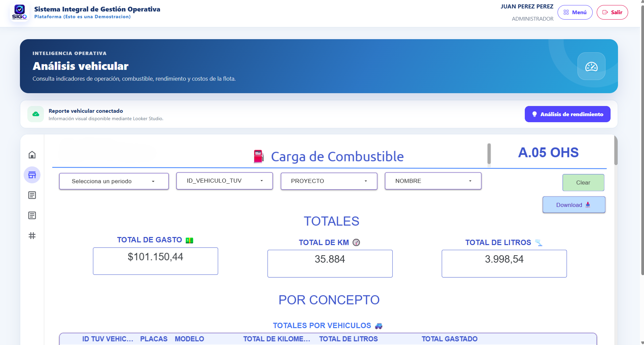Click the Carga de Combustible title
The height and width of the screenshot is (345, 644).
(x=337, y=157)
